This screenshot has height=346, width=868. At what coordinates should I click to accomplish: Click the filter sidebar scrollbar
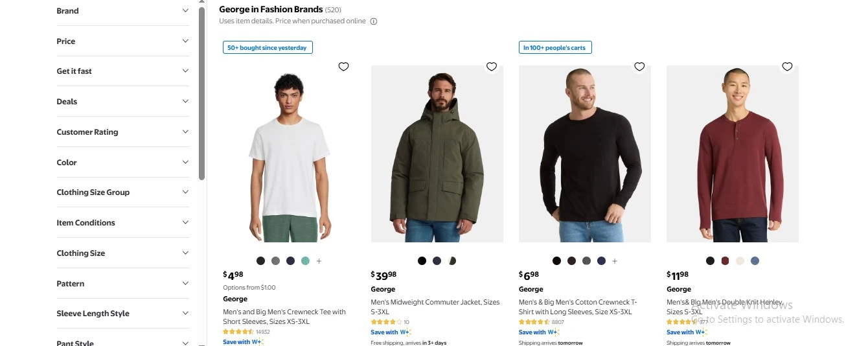(202, 91)
